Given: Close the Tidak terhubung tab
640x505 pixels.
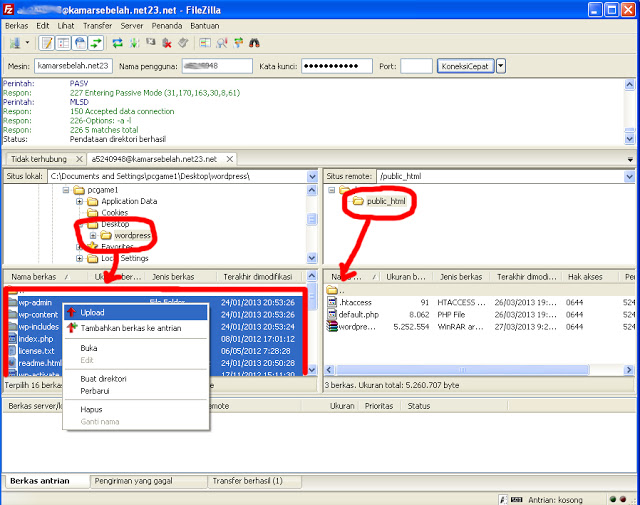Looking at the screenshot, I should tap(80, 159).
